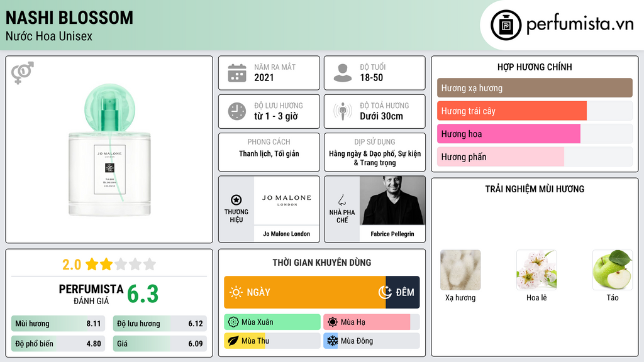Click the occasion text Hằng ngày & Dạo phố
Viewport: 644px width, 362px height.
click(362, 154)
